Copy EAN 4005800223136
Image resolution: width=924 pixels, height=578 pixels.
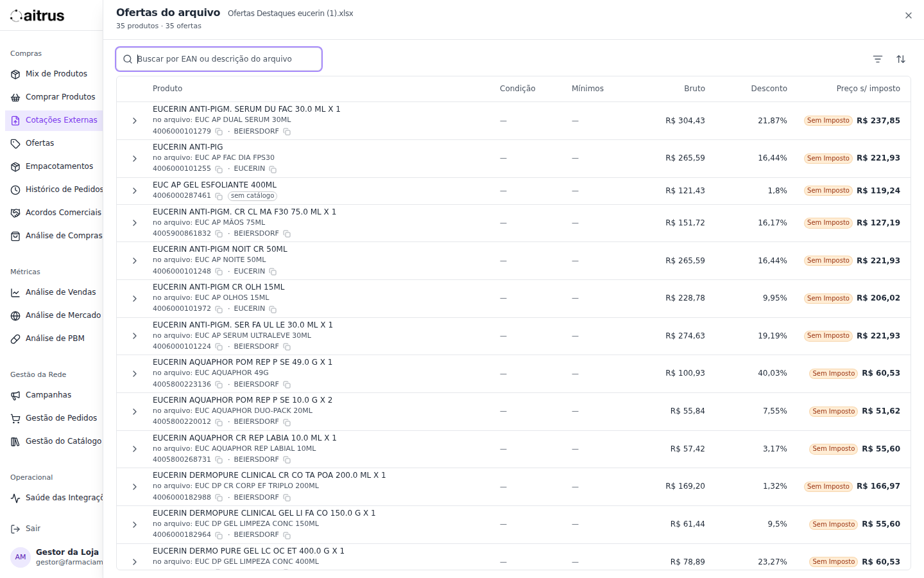pos(219,385)
